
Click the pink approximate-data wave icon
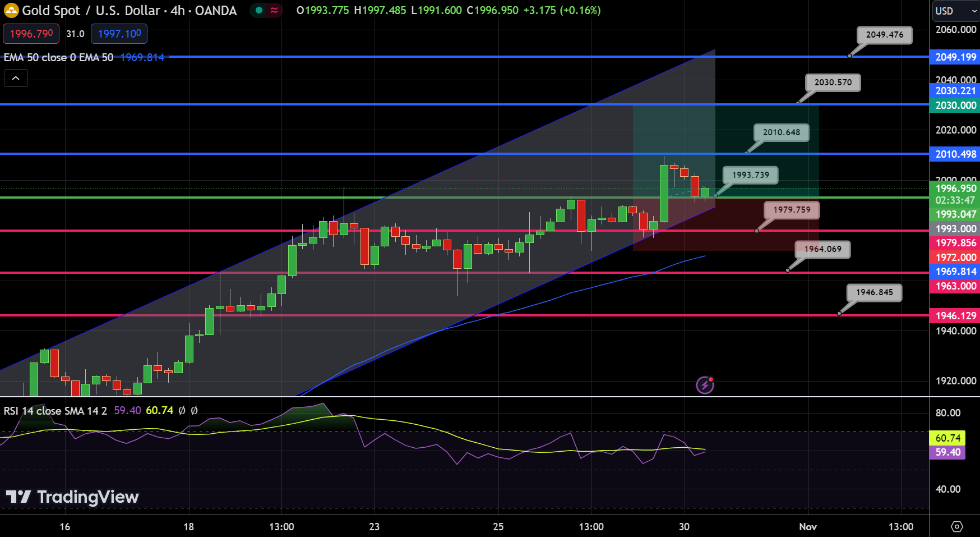pyautogui.click(x=274, y=10)
